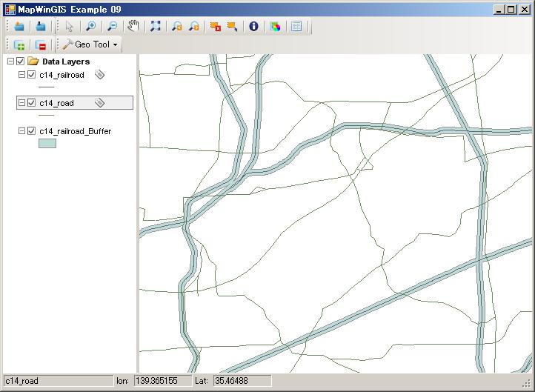This screenshot has height=392, width=535.
Task: Click the Zoom Out magnifier tool
Action: (x=112, y=26)
